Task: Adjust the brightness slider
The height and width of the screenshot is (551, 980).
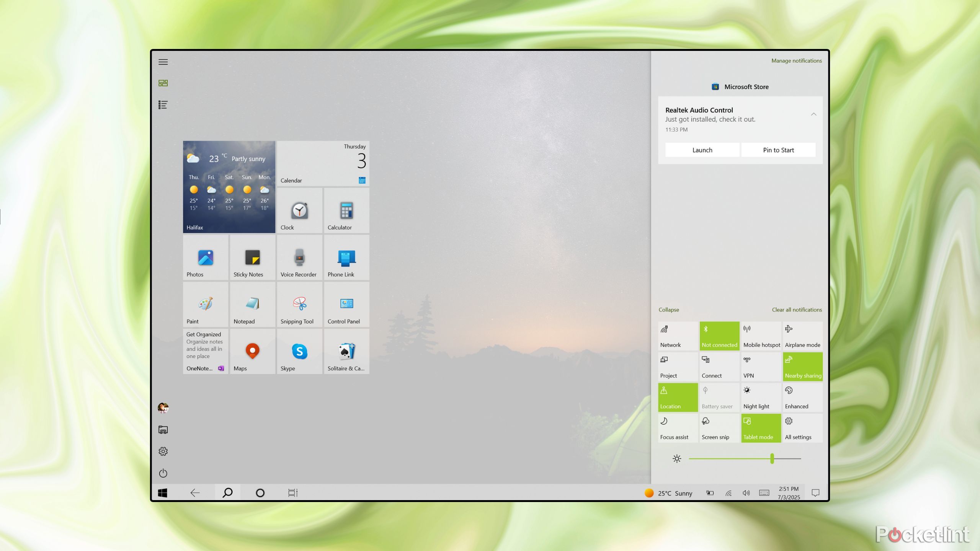Action: click(x=772, y=458)
